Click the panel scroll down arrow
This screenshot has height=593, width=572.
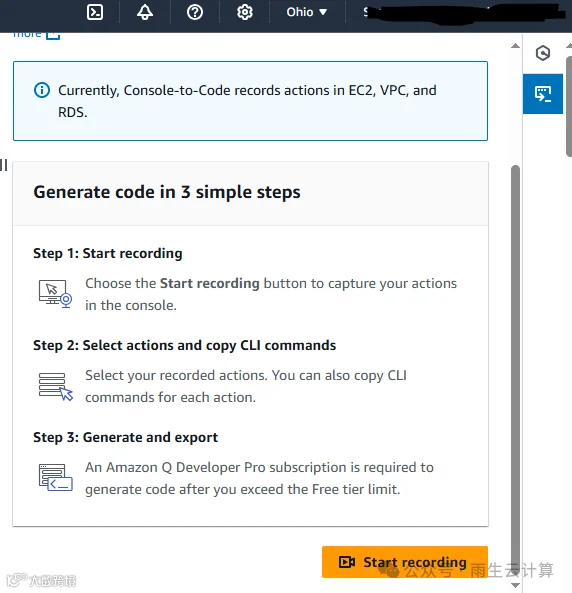tap(515, 585)
